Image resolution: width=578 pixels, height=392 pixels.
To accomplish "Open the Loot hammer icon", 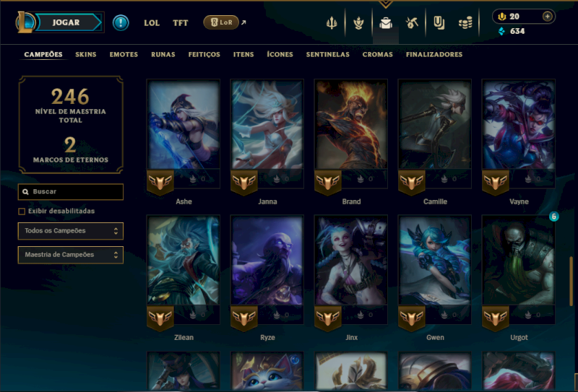I will click(x=412, y=23).
